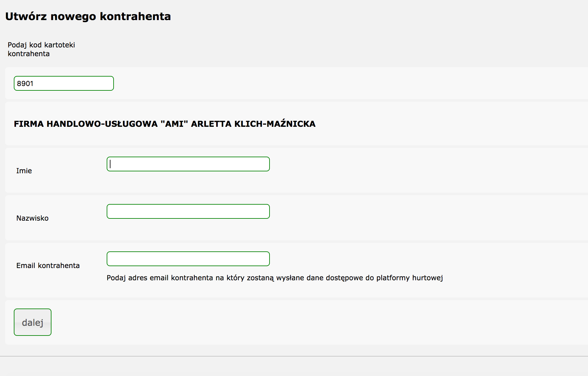Focus the Imie text input
This screenshot has height=376, width=588.
(188, 164)
